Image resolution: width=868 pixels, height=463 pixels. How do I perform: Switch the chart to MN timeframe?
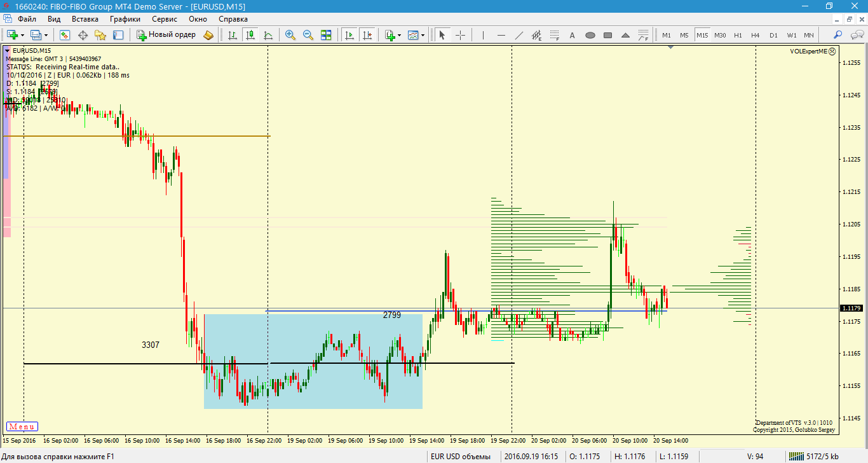click(x=809, y=35)
